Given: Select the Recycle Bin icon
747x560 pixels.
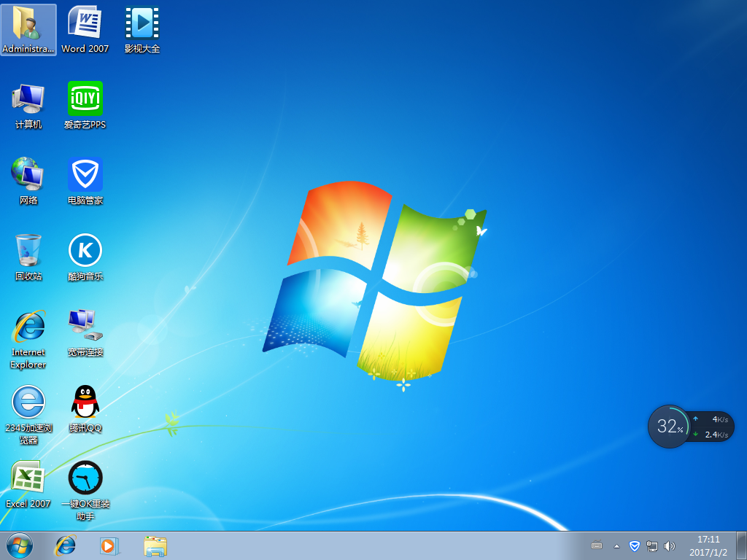Looking at the screenshot, I should tap(28, 250).
